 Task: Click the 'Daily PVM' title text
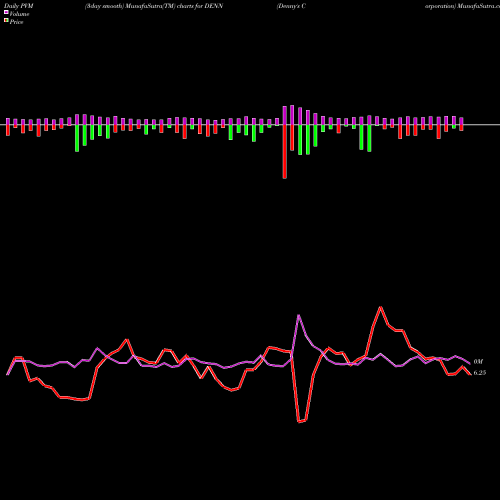pyautogui.click(x=19, y=6)
